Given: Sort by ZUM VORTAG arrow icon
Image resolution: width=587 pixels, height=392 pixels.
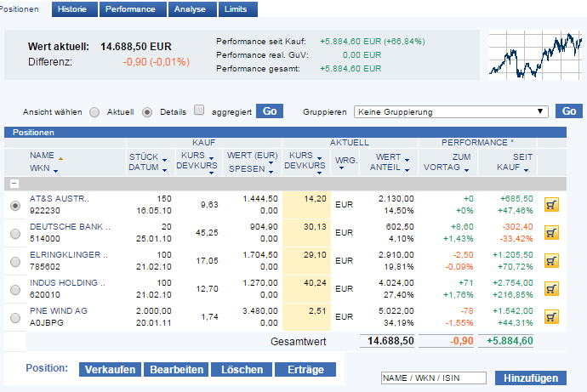Looking at the screenshot, I should click(x=466, y=170).
